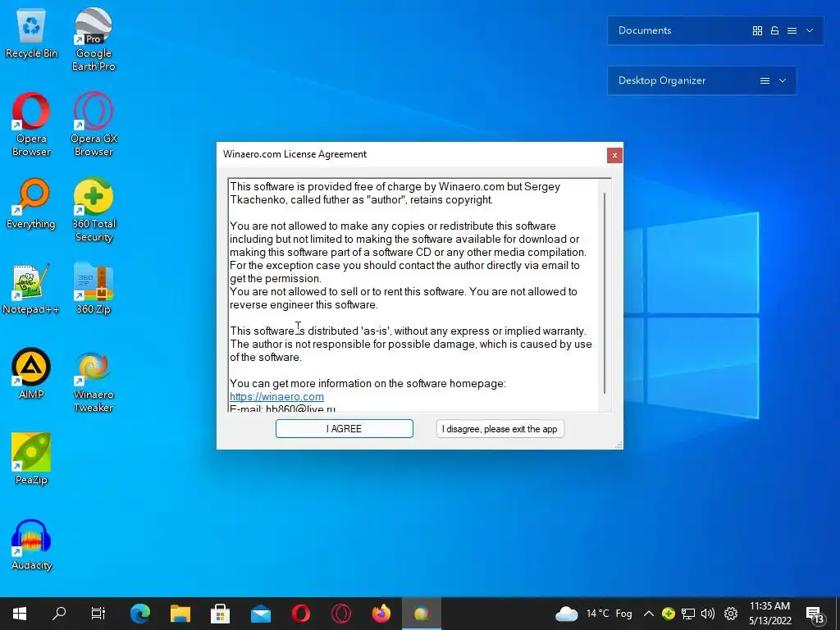Select the 360 Zip desktop icon
Image resolution: width=840 pixels, height=630 pixels.
pyautogui.click(x=94, y=290)
